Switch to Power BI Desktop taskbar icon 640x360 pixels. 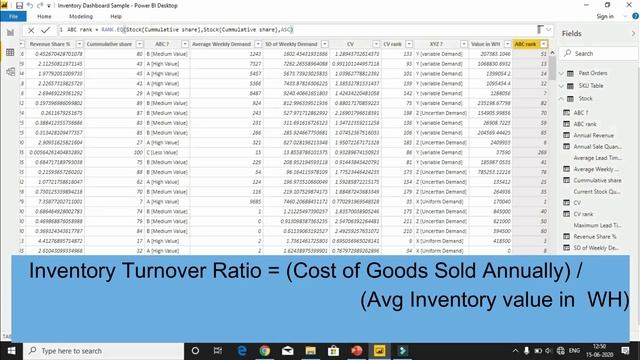380,351
